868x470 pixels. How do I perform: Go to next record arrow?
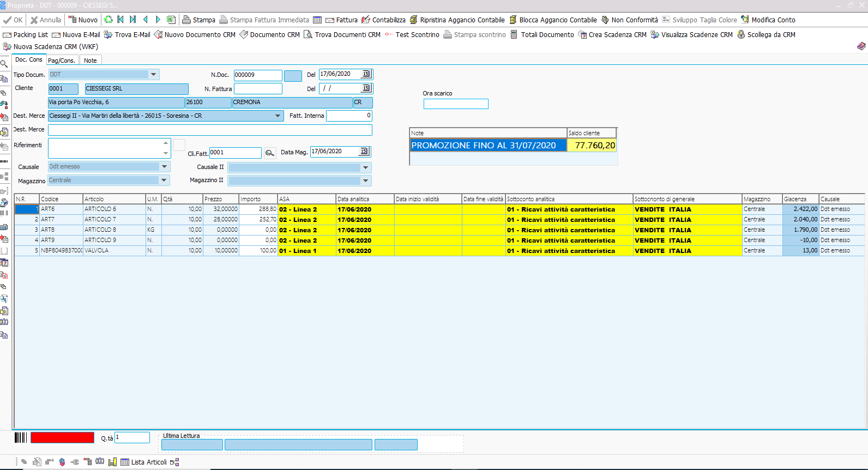158,20
